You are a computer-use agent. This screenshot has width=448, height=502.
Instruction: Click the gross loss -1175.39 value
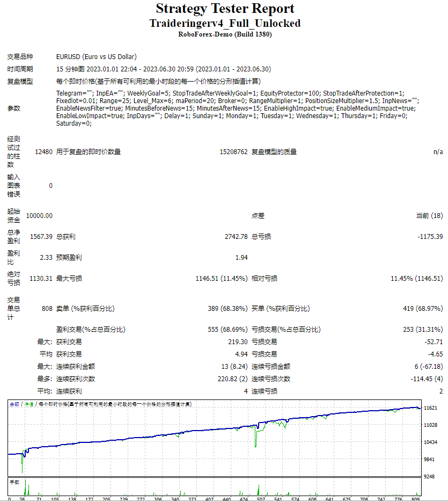[430, 237]
